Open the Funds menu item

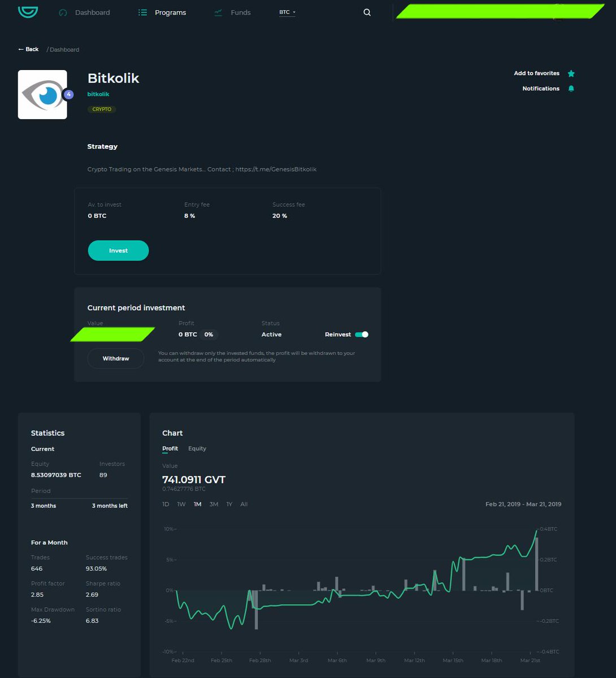241,12
